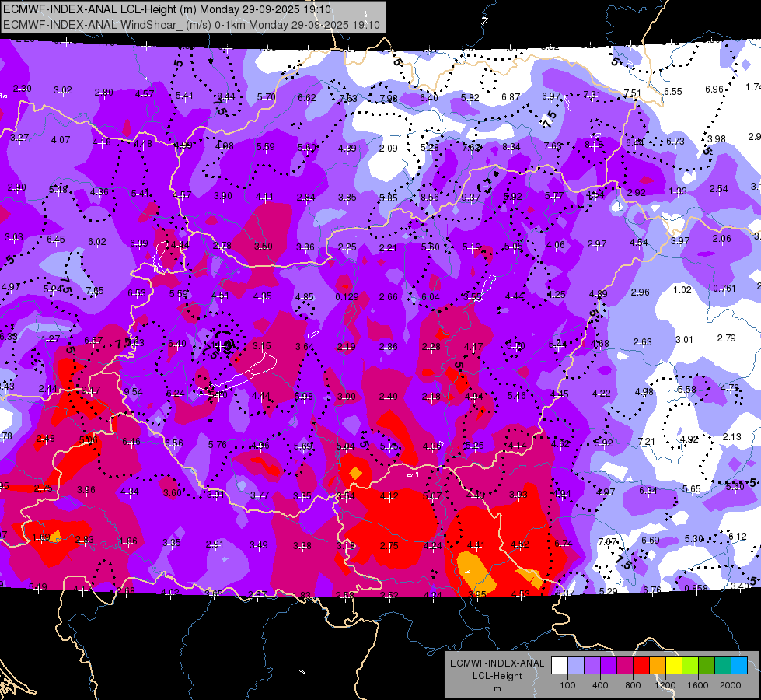Click the wind shear value 9.17
The image size is (761, 700).
[x=91, y=390]
